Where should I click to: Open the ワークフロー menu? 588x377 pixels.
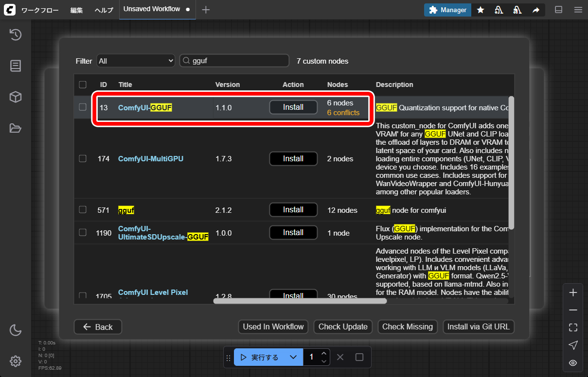tap(39, 10)
